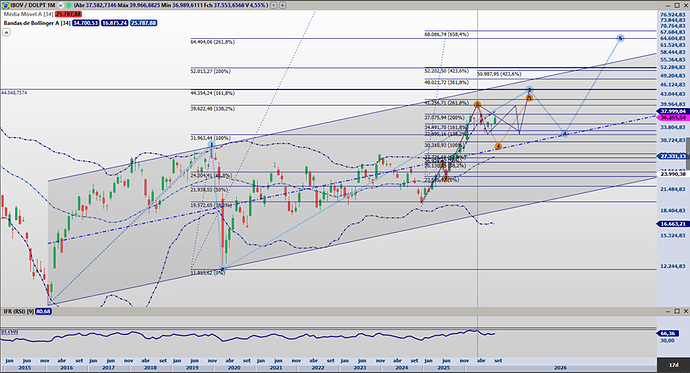The width and height of the screenshot is (690, 373).
Task: Close the IFR (RSI) sub-panel
Action: (x=686, y=311)
